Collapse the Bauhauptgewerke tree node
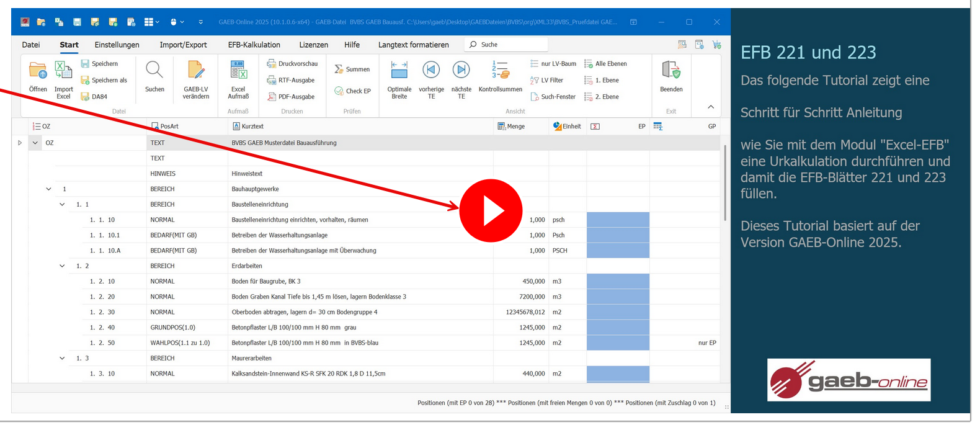 [x=49, y=189]
